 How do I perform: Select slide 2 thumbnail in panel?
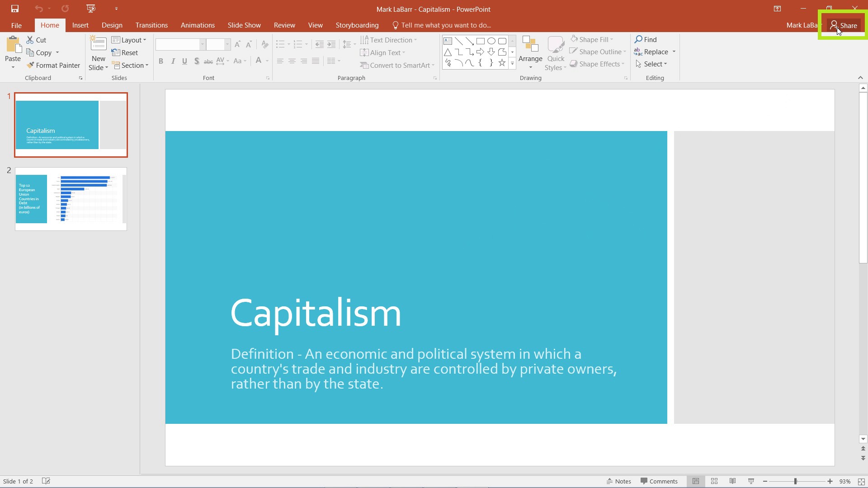[x=71, y=198]
